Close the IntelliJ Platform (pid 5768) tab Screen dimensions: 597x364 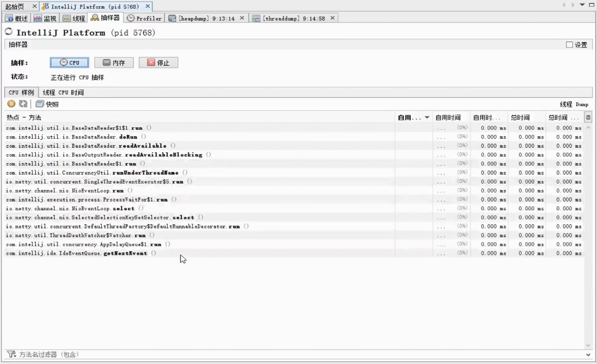[148, 6]
